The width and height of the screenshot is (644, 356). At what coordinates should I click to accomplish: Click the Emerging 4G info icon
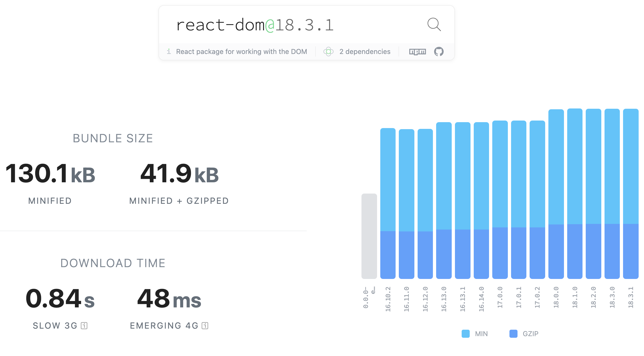[205, 326]
